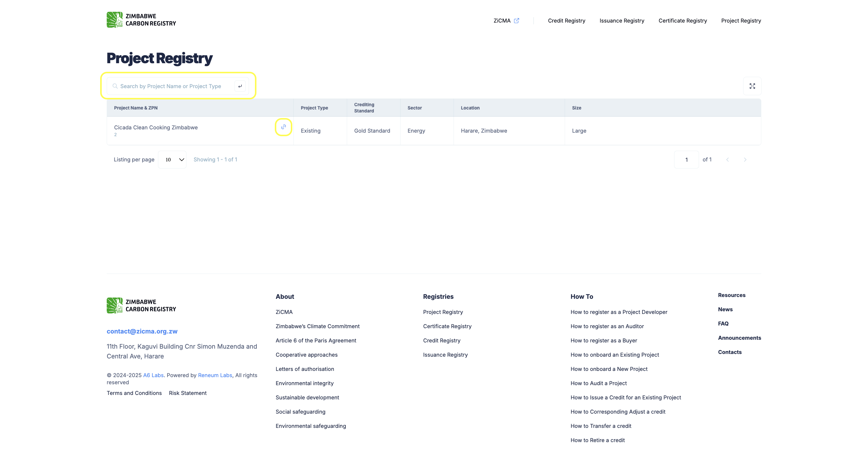Open Article 6 of the Paris Agreement
Screen dimensions: 868x470
pos(316,341)
